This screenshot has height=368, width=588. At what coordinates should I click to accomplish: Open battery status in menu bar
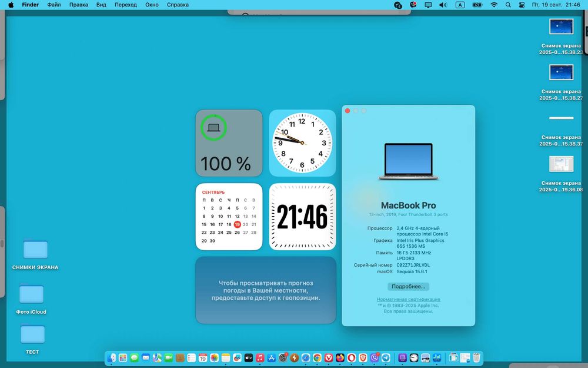(477, 5)
